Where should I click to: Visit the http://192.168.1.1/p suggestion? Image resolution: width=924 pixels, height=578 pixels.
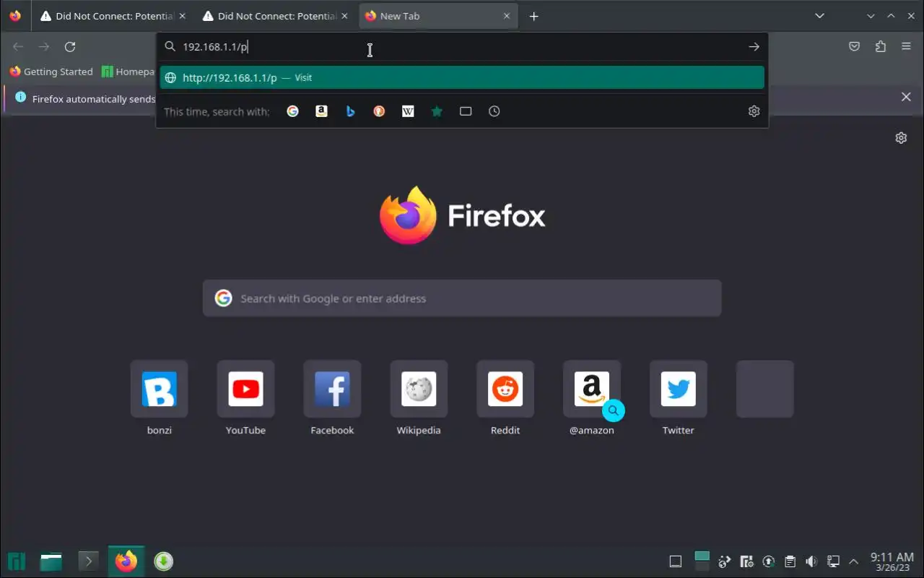462,78
